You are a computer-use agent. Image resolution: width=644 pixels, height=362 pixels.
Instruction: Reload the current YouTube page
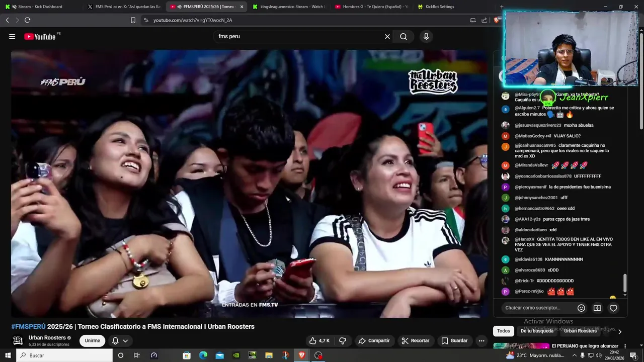pos(27,20)
